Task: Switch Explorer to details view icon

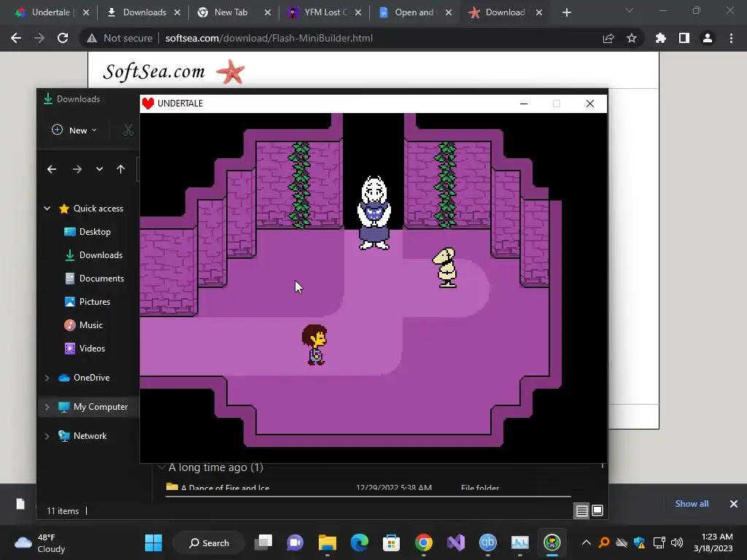Action: click(x=581, y=511)
